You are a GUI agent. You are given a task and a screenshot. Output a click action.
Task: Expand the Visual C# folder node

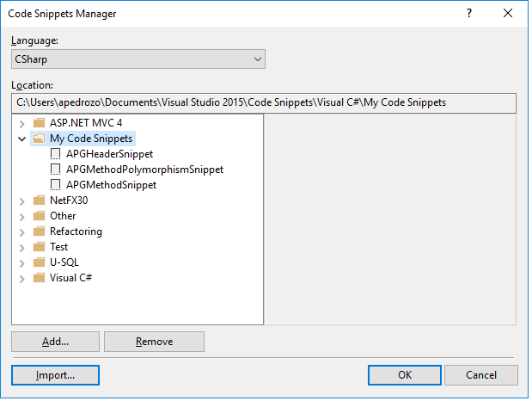22,279
